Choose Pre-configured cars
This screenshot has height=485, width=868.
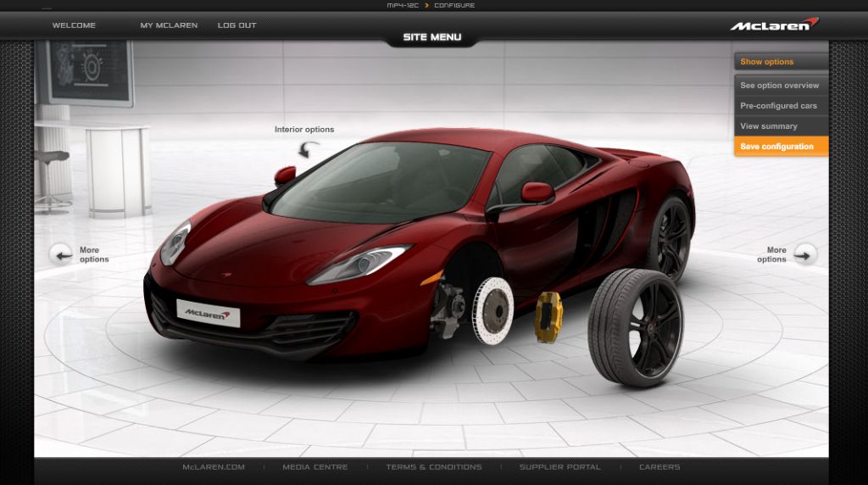[x=780, y=106]
